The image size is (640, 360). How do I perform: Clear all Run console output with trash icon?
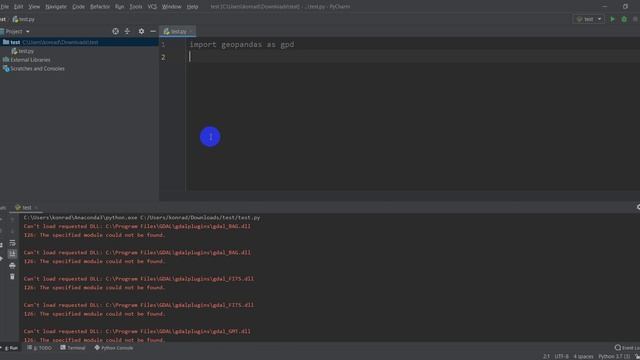point(12,277)
